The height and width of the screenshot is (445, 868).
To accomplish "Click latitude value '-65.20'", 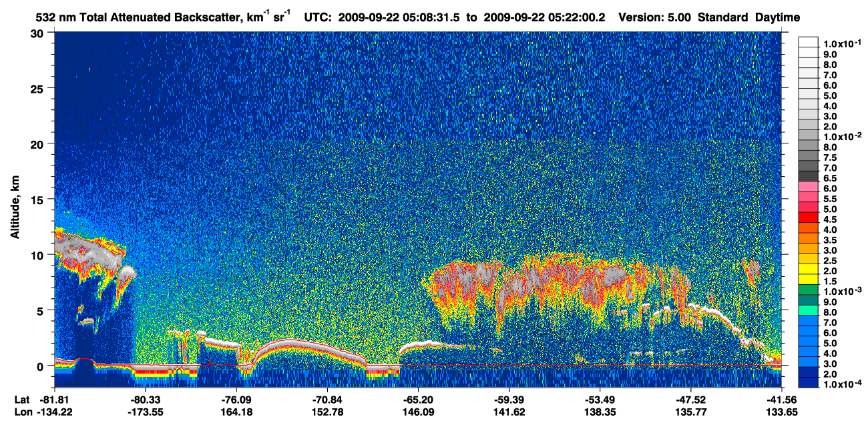I will pyautogui.click(x=418, y=400).
